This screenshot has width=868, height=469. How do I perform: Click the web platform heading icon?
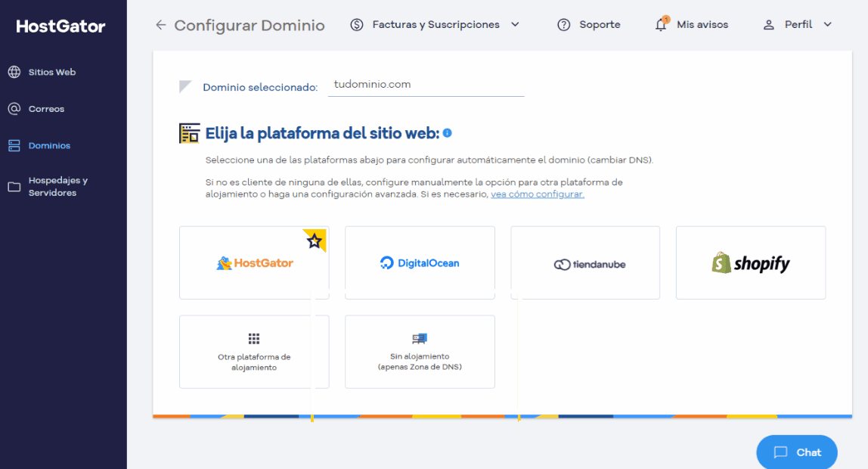pos(189,133)
